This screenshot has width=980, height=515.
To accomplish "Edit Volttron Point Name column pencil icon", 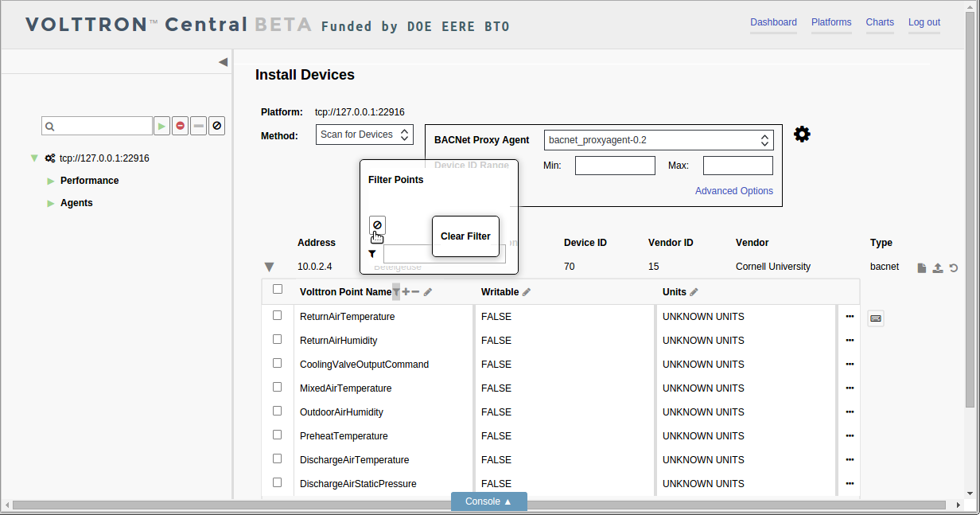I will click(x=428, y=292).
